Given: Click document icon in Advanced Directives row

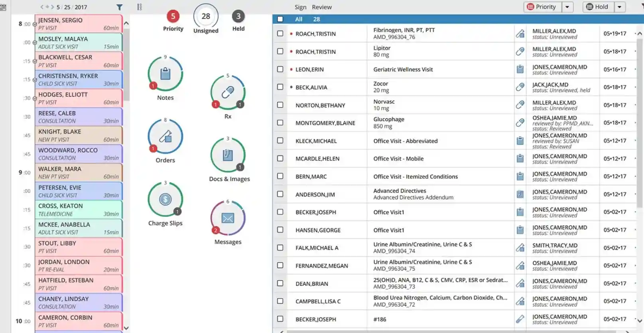Looking at the screenshot, I should (520, 194).
